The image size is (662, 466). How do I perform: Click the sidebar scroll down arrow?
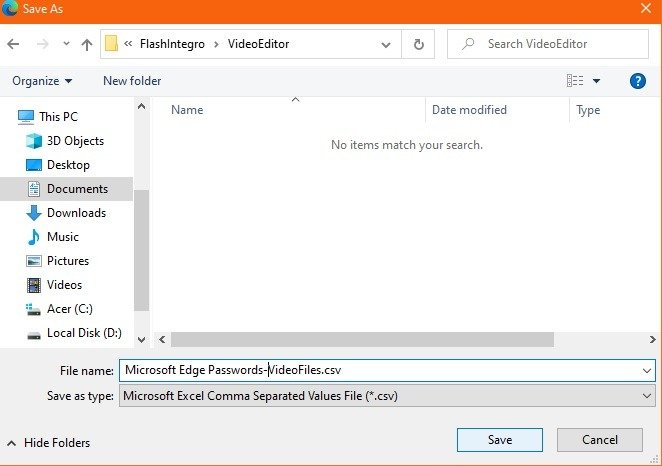coord(141,340)
